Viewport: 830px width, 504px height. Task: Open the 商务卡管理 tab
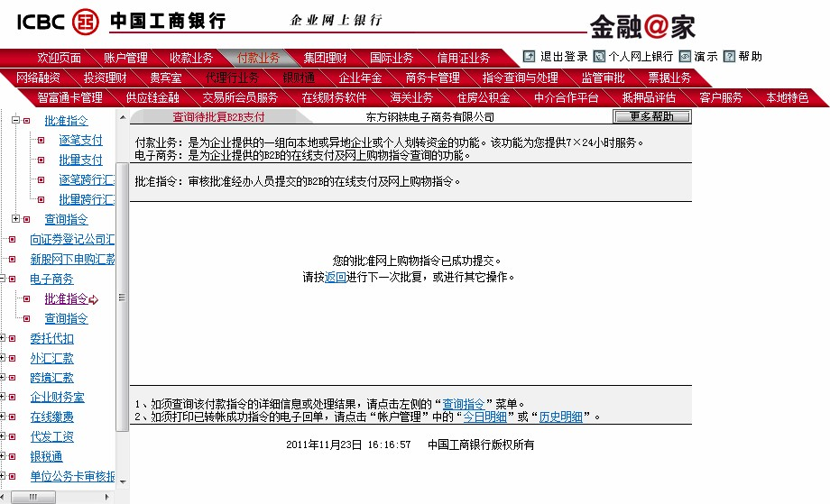432,78
